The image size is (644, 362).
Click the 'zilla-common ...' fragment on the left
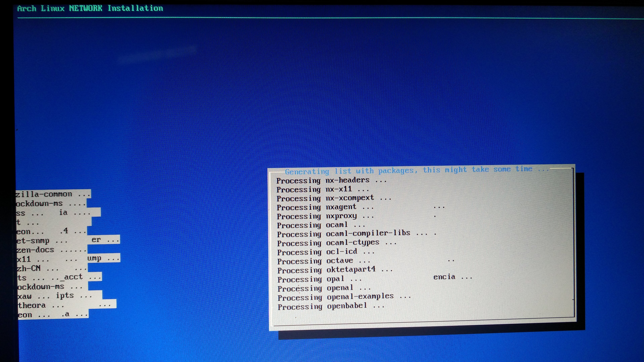[53, 194]
